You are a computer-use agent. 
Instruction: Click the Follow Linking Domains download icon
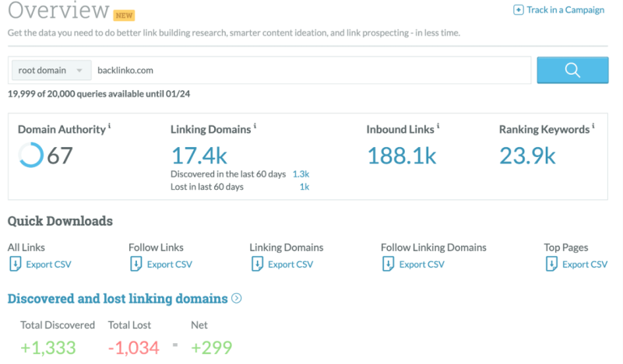388,264
